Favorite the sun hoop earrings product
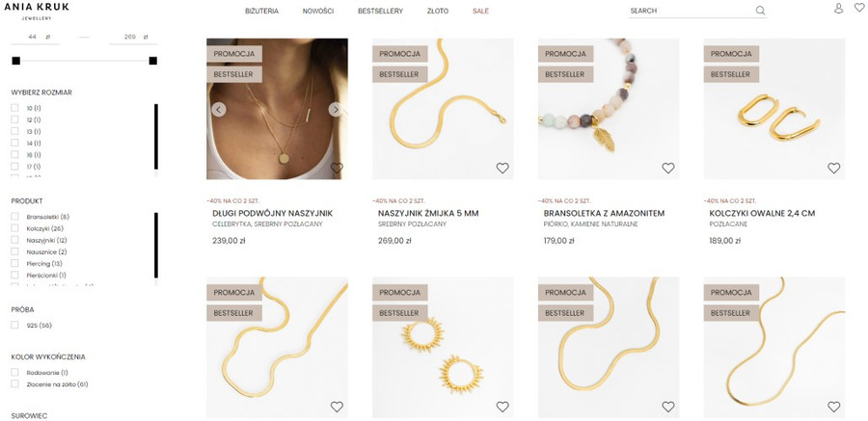 click(x=502, y=407)
